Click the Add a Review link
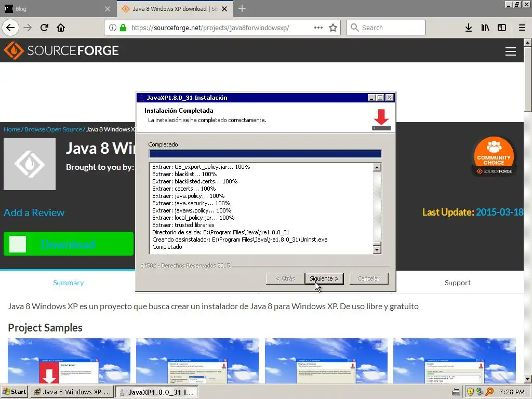 pyautogui.click(x=34, y=212)
